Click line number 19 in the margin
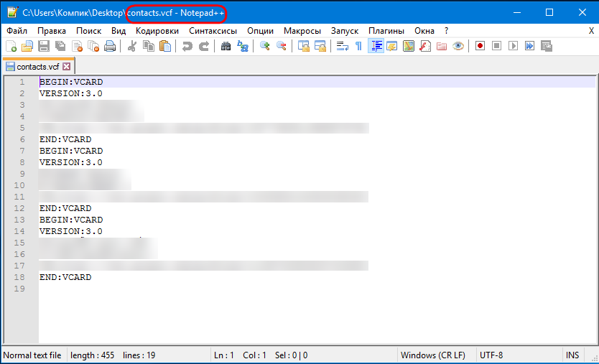 tap(19, 289)
